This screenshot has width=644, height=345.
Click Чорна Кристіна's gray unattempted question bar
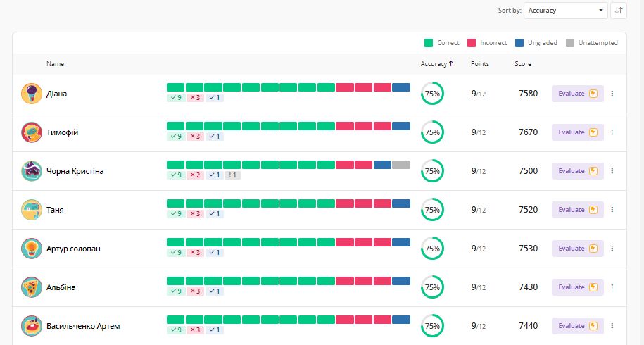click(401, 165)
